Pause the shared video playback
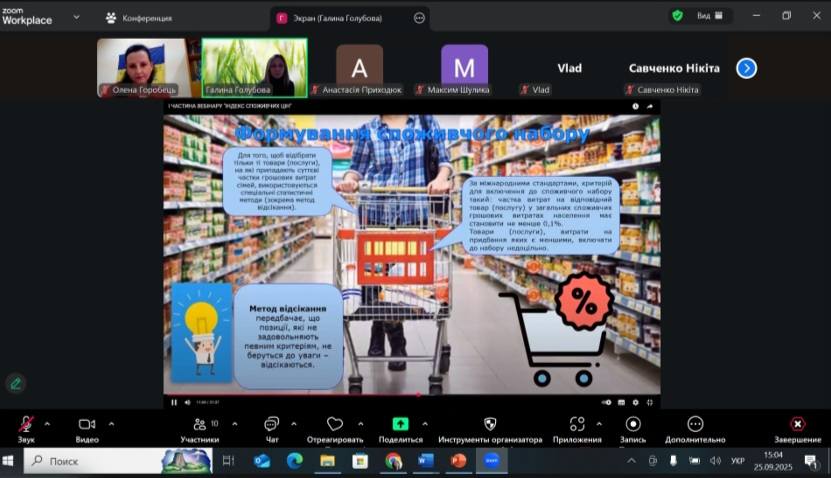The image size is (831, 478). point(174,402)
